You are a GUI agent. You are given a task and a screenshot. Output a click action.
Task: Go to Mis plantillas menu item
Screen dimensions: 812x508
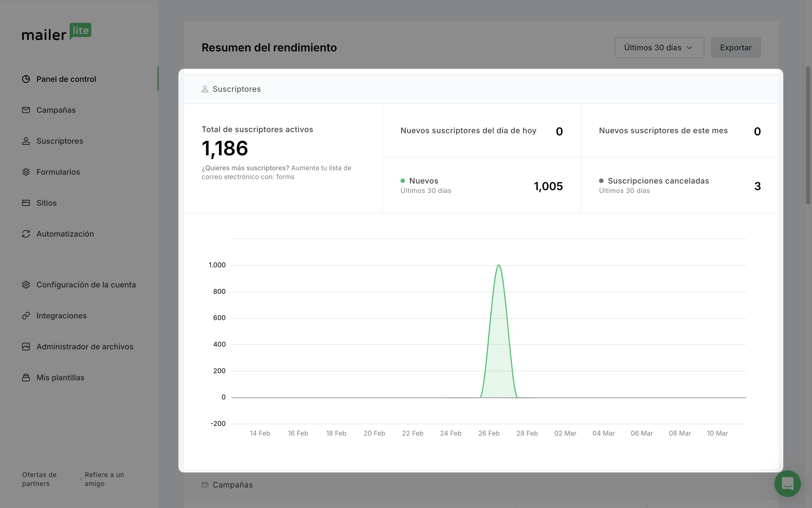tap(60, 377)
